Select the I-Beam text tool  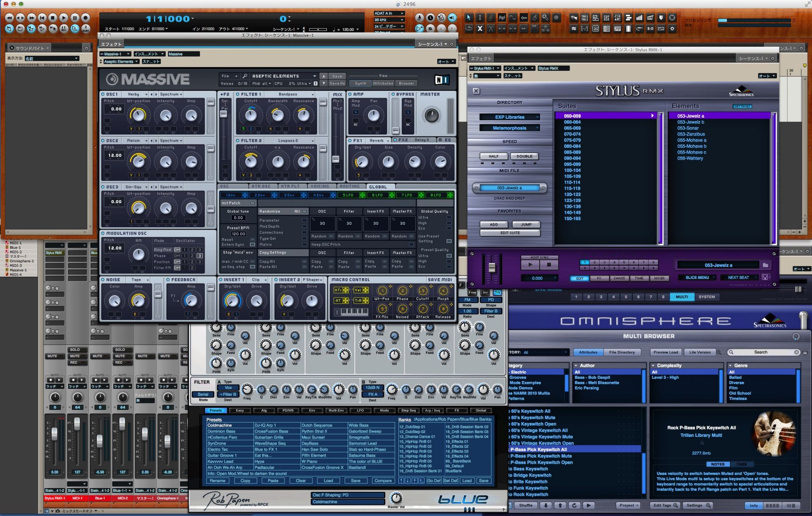point(480,18)
